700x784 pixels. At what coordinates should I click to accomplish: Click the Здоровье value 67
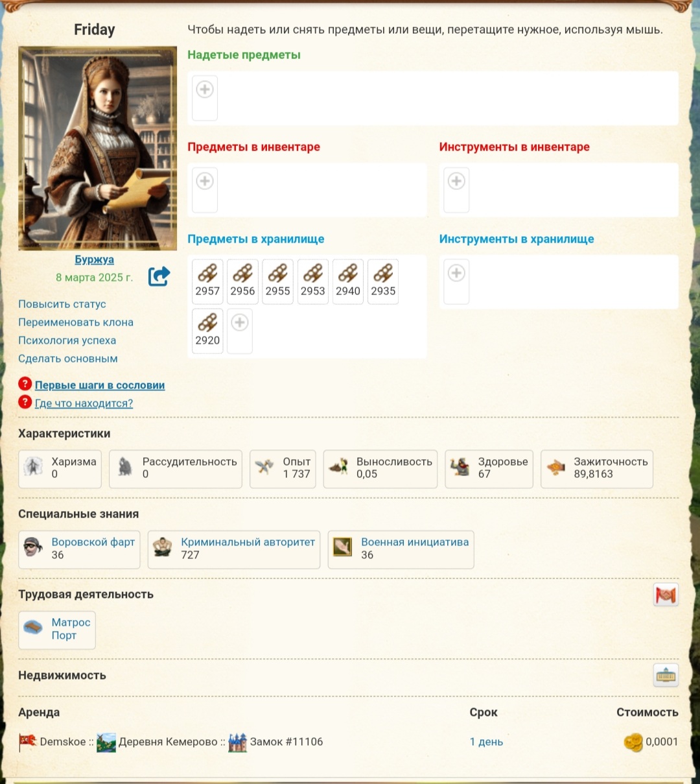(x=484, y=474)
